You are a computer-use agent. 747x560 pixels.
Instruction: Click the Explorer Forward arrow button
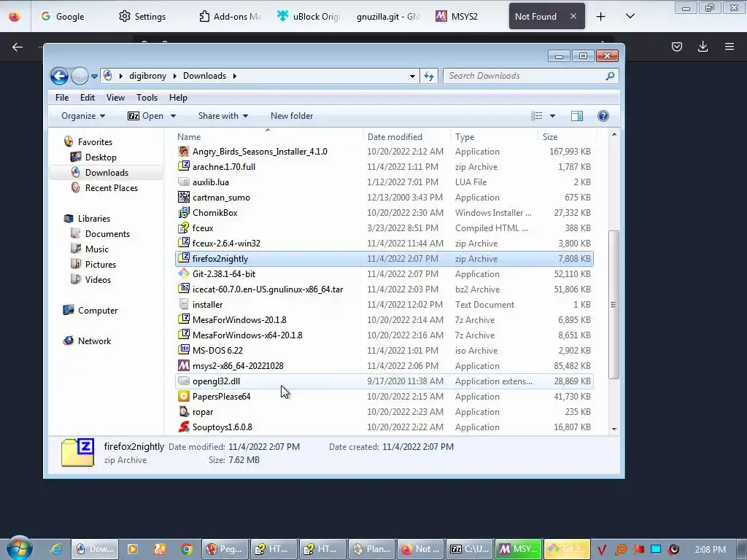tap(80, 76)
